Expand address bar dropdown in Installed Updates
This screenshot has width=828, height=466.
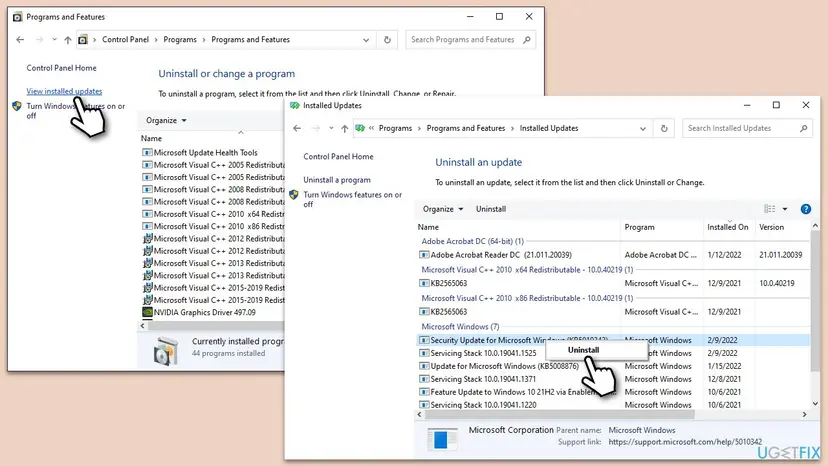[643, 129]
